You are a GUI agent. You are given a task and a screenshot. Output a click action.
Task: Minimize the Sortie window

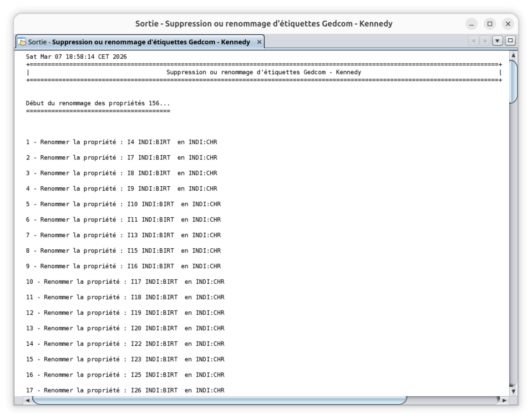click(x=472, y=24)
